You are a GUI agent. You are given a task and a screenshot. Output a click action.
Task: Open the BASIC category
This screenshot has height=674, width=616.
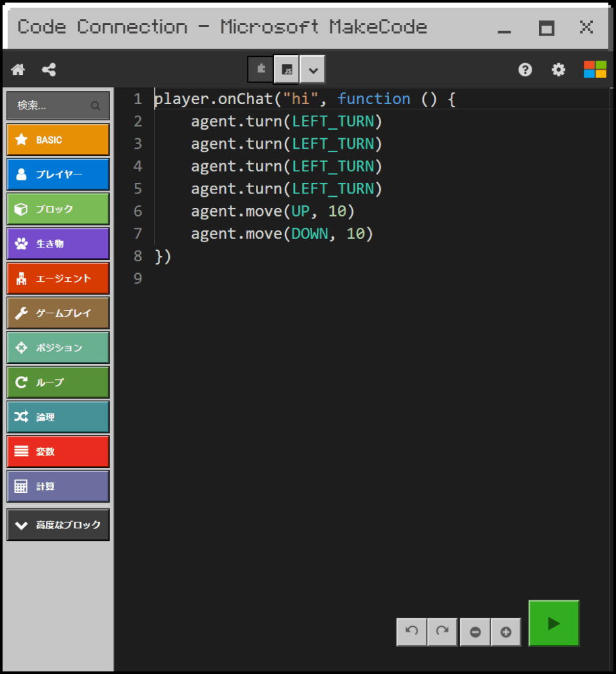(58, 140)
